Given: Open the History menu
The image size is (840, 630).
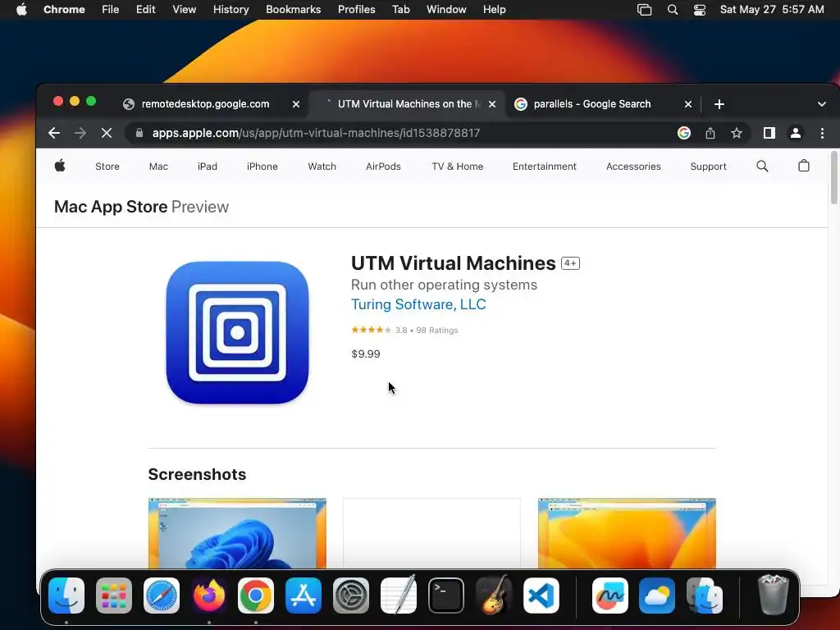Looking at the screenshot, I should [231, 10].
